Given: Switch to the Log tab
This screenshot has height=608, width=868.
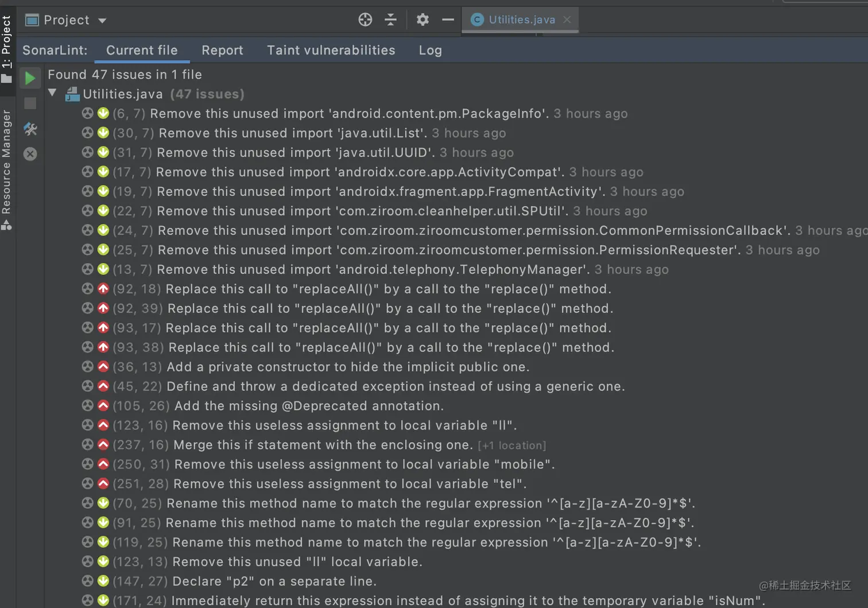Looking at the screenshot, I should point(430,51).
